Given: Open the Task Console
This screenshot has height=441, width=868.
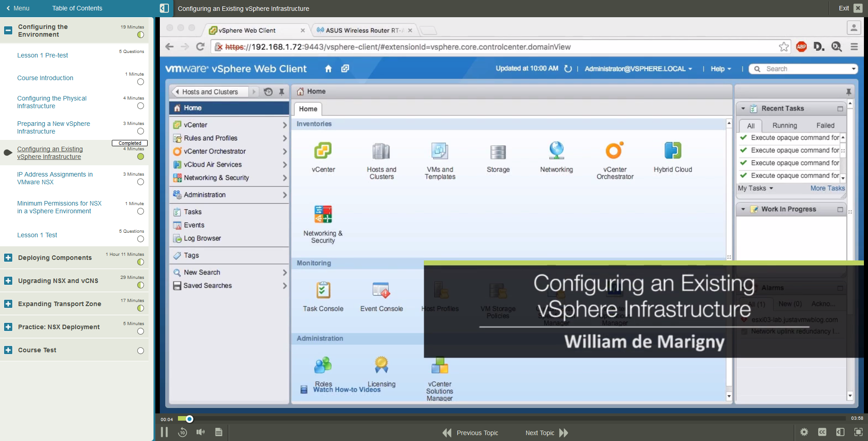Looking at the screenshot, I should (x=322, y=292).
